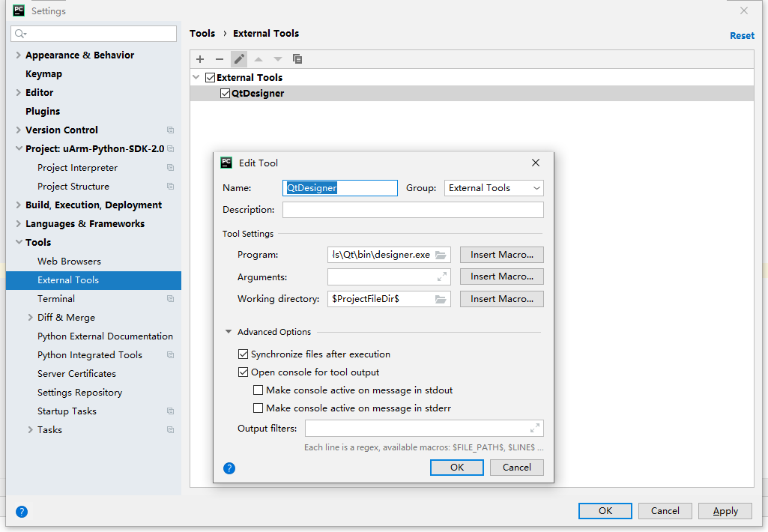The image size is (768, 532).
Task: Click project-level icon next to Terminal
Action: [x=170, y=298]
